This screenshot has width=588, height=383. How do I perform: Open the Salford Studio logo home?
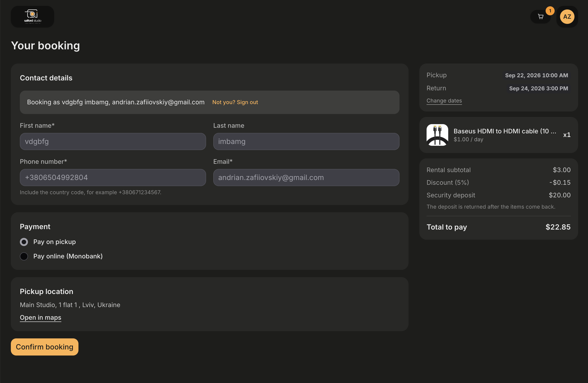pyautogui.click(x=32, y=16)
